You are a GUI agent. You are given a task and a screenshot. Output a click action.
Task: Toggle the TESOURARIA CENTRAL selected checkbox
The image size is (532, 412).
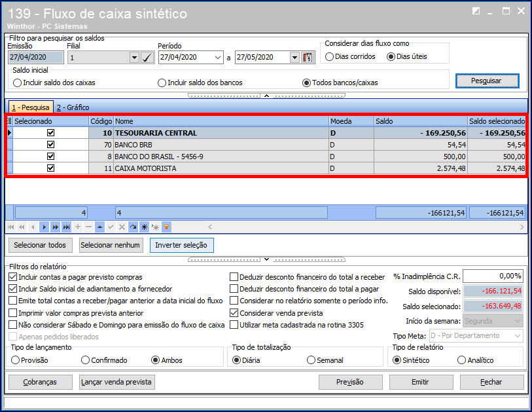point(50,133)
